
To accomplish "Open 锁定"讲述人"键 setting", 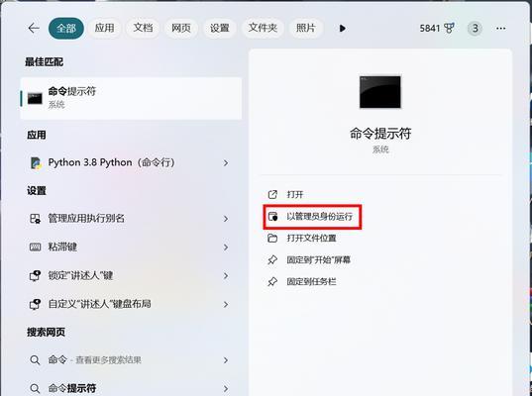I will (132, 275).
